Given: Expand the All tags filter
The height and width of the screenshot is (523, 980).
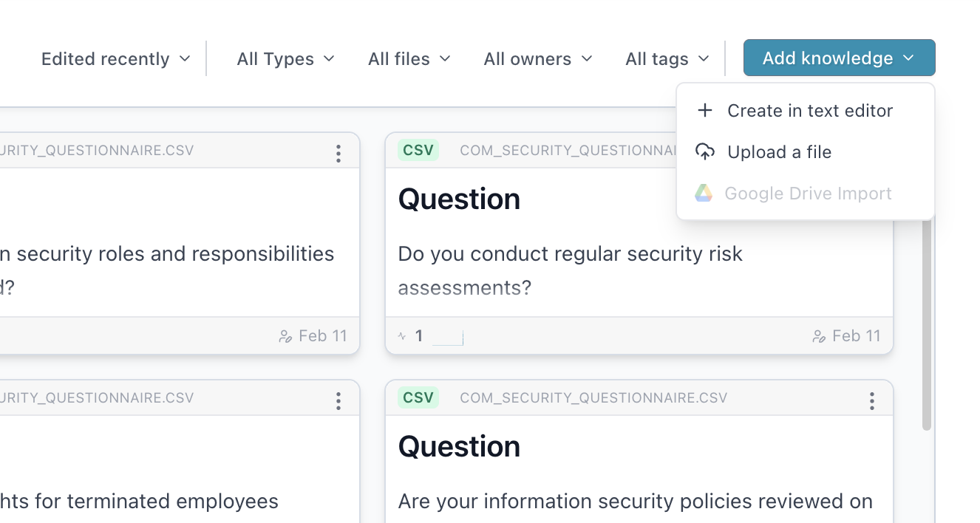Looking at the screenshot, I should [666, 58].
